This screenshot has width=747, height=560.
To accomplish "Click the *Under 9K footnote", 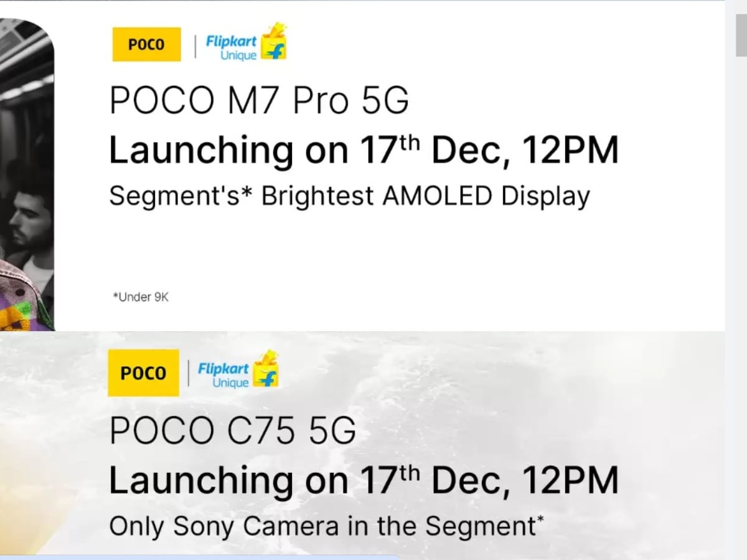I will [141, 297].
